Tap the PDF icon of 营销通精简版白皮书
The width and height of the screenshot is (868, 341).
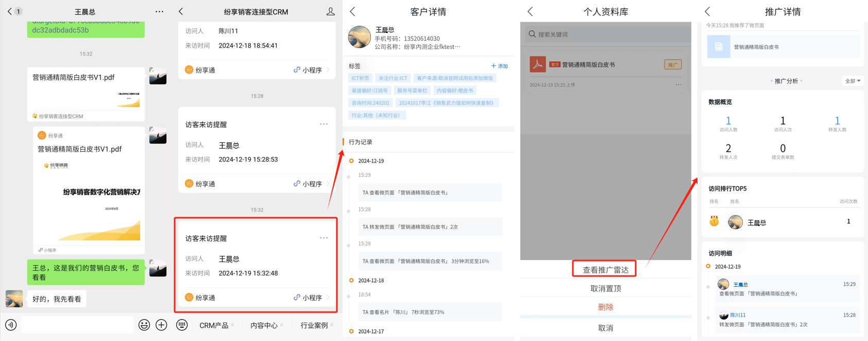(x=538, y=64)
